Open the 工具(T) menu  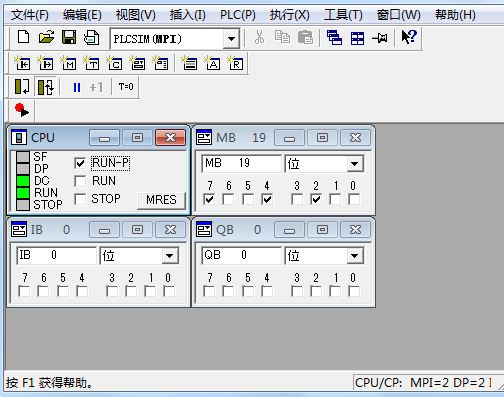click(x=343, y=15)
